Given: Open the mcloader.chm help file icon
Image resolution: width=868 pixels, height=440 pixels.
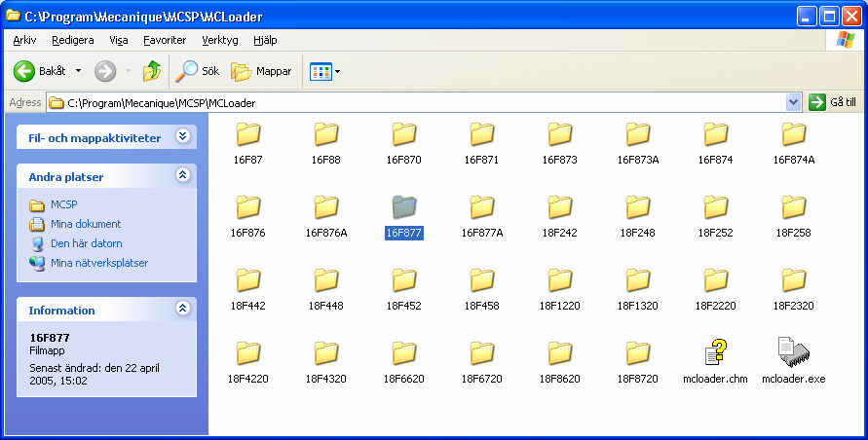Looking at the screenshot, I should [715, 352].
